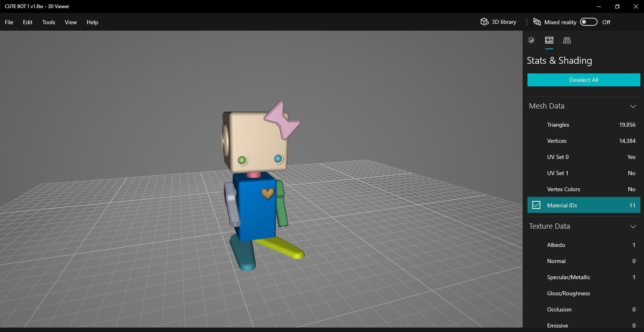Click the robot's beige head
This screenshot has width=644, height=332.
256,141
